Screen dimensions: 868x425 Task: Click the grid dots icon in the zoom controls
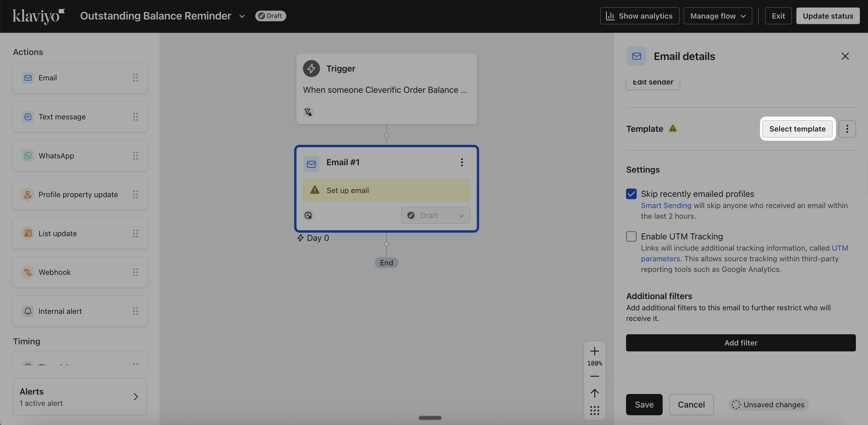coord(594,410)
